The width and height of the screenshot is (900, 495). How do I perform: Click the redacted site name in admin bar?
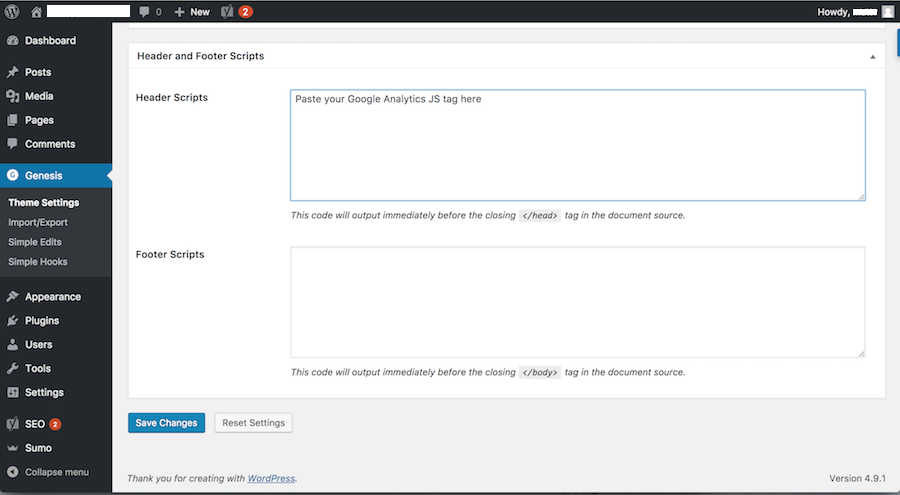[x=88, y=11]
